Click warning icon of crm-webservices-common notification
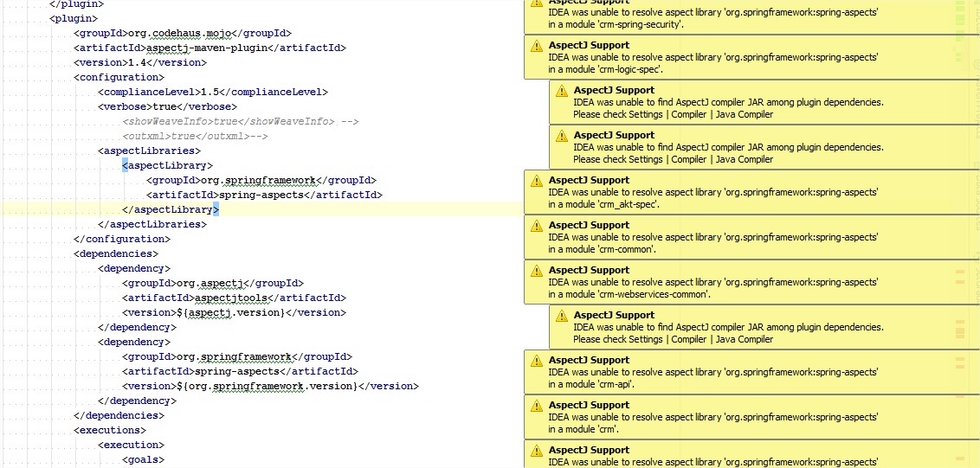980x468 pixels. pyautogui.click(x=536, y=271)
